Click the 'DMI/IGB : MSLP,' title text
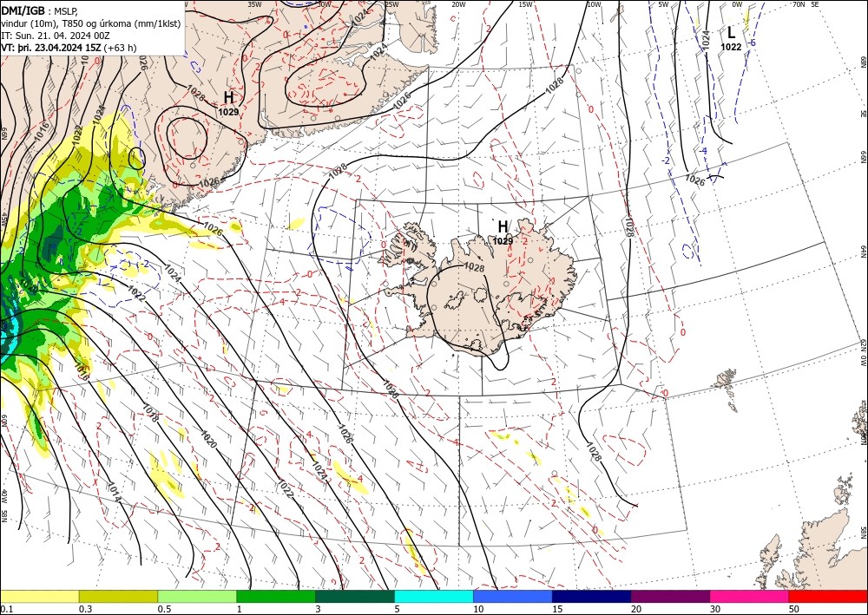The image size is (868, 615). point(41,10)
